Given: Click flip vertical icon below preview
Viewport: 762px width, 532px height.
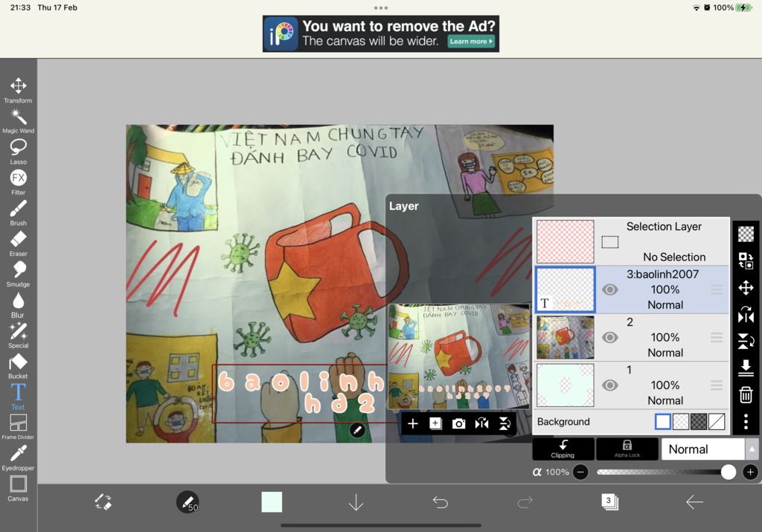Looking at the screenshot, I should pyautogui.click(x=505, y=423).
